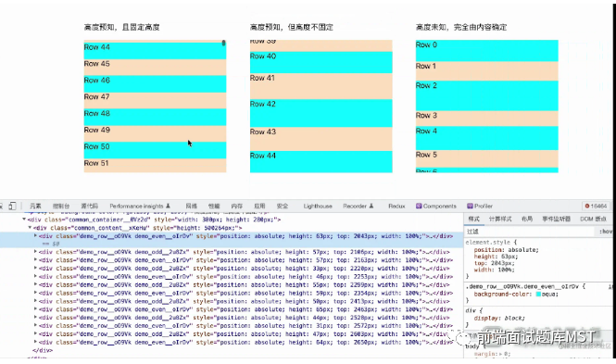
Task: Open the 性能 tab
Action: pyautogui.click(x=214, y=206)
